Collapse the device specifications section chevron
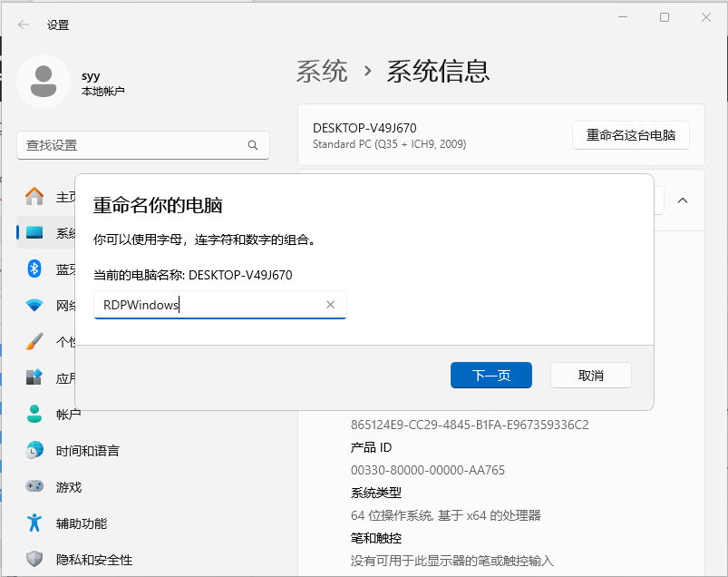Image resolution: width=728 pixels, height=577 pixels. tap(683, 200)
